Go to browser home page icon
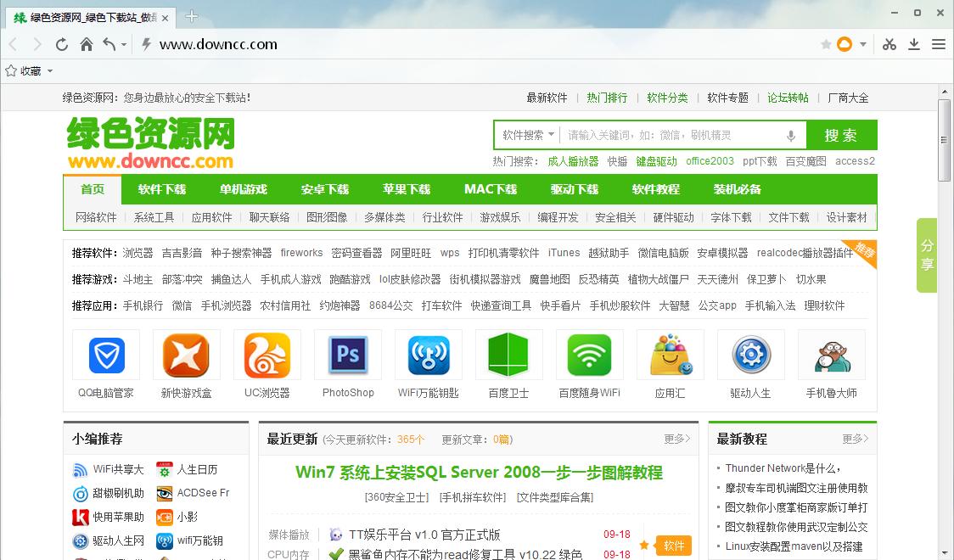Viewport: 954px width, 560px height. pyautogui.click(x=87, y=44)
